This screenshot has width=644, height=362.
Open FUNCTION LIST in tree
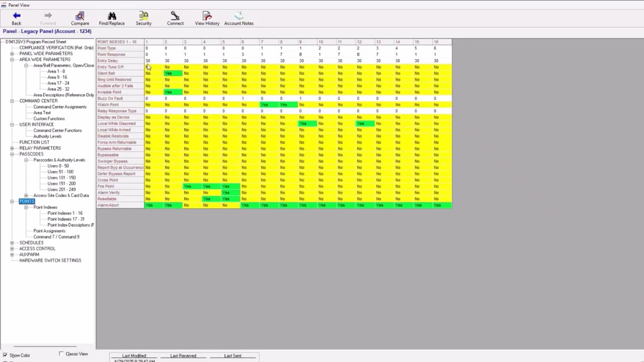tap(34, 142)
